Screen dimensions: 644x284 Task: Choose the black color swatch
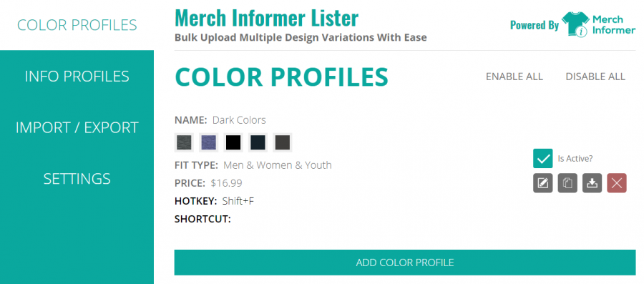(233, 142)
